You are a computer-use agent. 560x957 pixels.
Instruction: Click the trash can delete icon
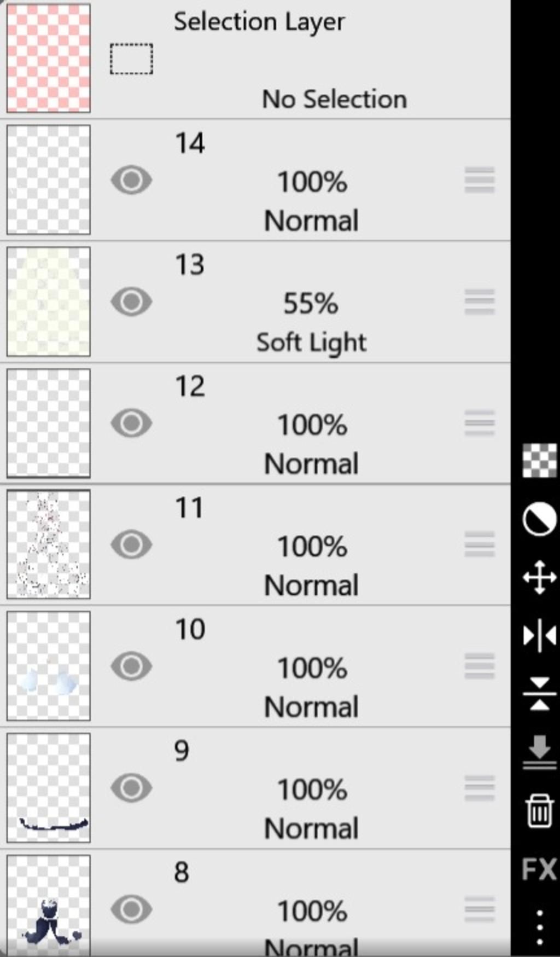539,811
